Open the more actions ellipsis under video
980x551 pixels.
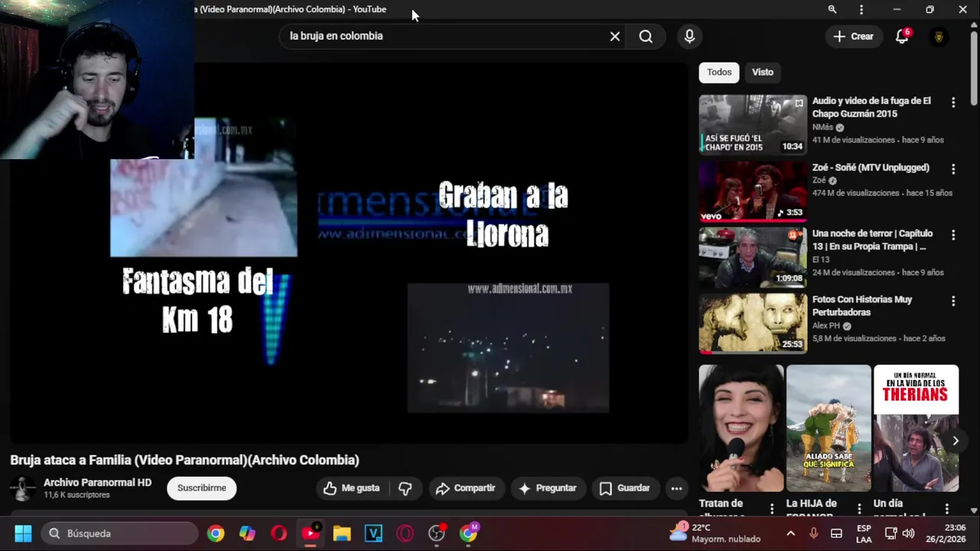tap(676, 488)
